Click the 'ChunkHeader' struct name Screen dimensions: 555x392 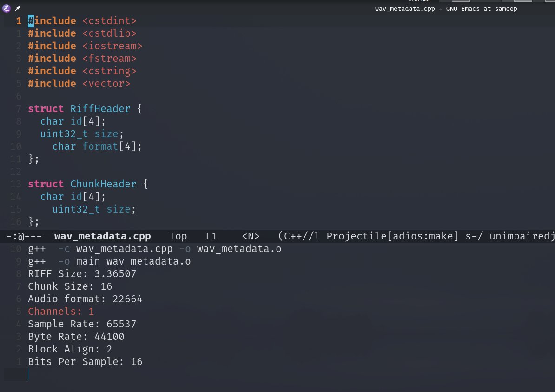coord(103,184)
